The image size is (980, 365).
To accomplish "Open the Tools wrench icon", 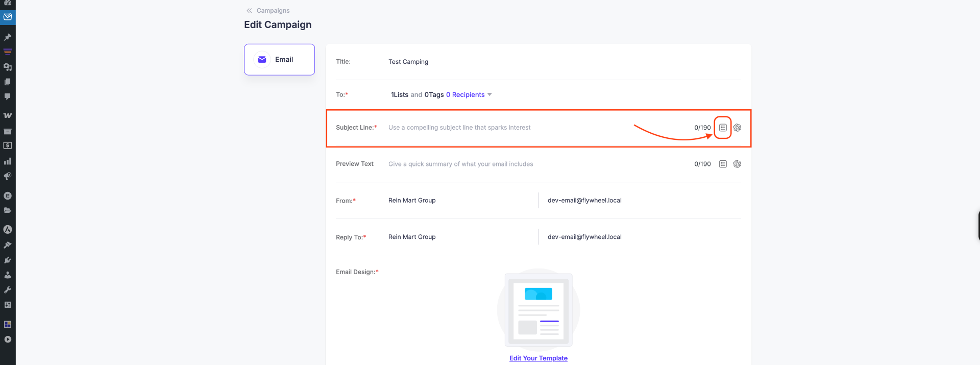I will pyautogui.click(x=8, y=290).
